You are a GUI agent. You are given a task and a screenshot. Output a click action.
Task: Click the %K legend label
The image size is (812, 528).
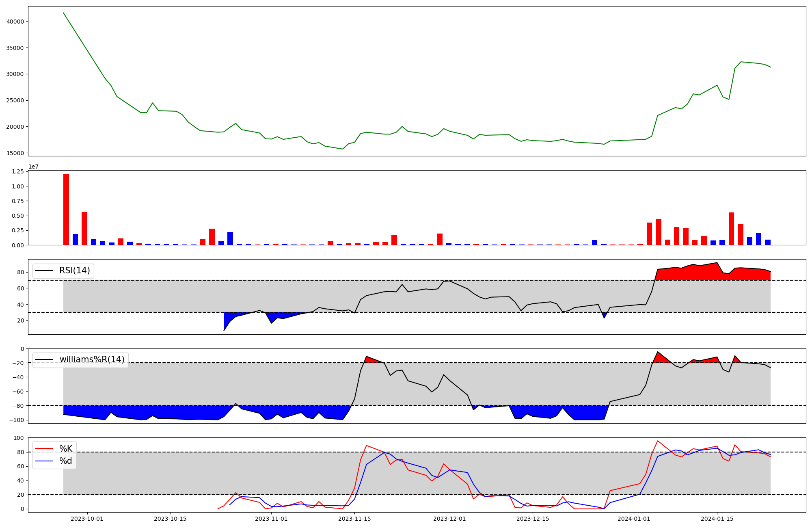click(66, 449)
